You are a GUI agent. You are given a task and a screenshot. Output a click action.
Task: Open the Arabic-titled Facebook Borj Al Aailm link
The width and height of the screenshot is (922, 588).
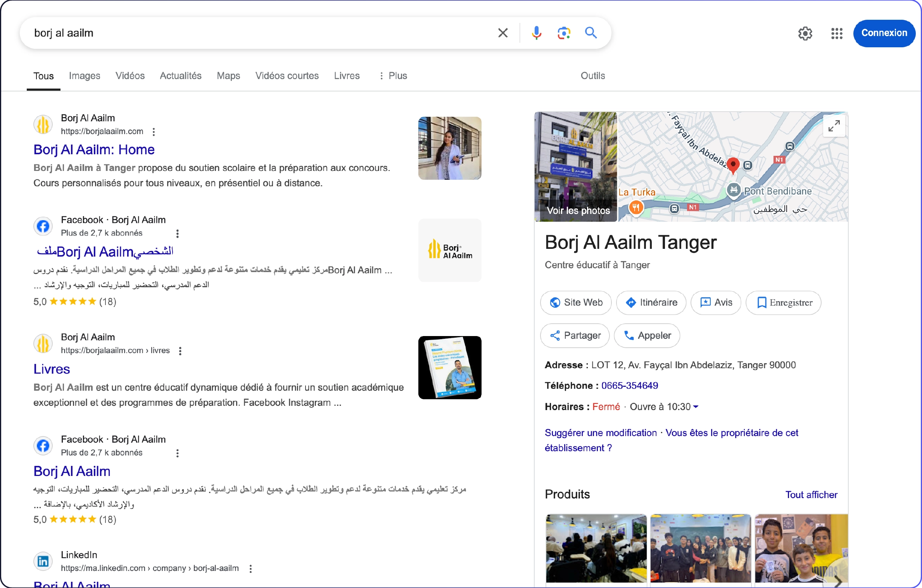coord(105,252)
